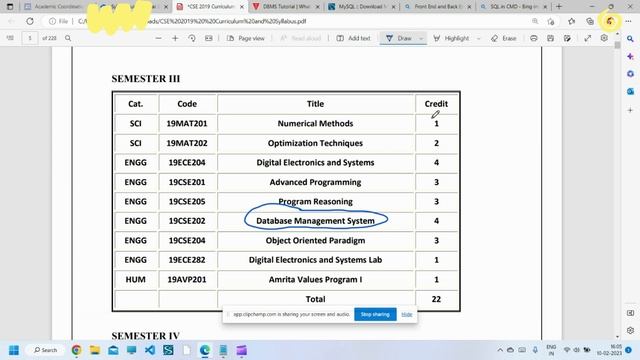Open find-in-PDF search icon
Screen dimensions: 640x360
click(x=68, y=38)
